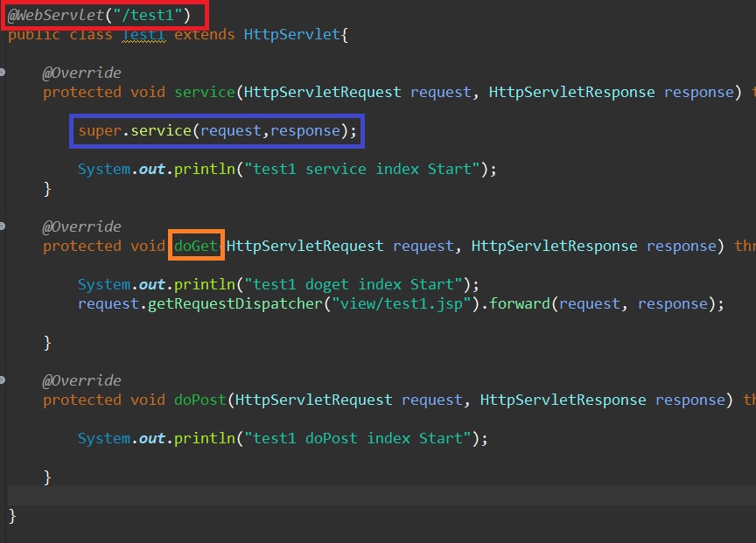Click the "/test1" servlet URL string

click(x=148, y=15)
